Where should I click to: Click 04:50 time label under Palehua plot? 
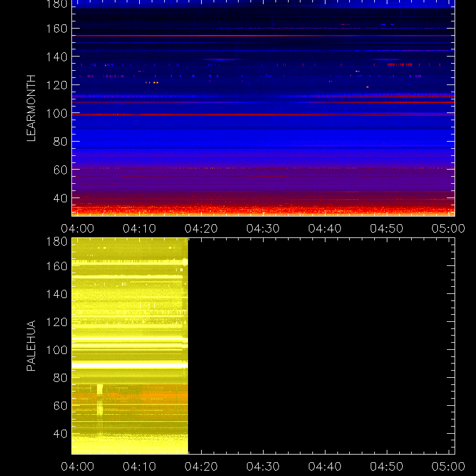(x=387, y=466)
